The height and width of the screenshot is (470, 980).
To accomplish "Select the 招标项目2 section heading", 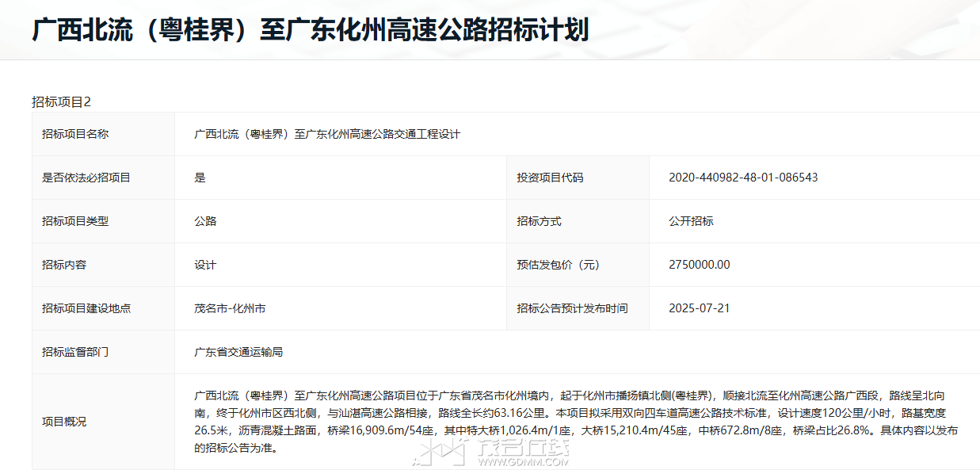I will point(61,101).
